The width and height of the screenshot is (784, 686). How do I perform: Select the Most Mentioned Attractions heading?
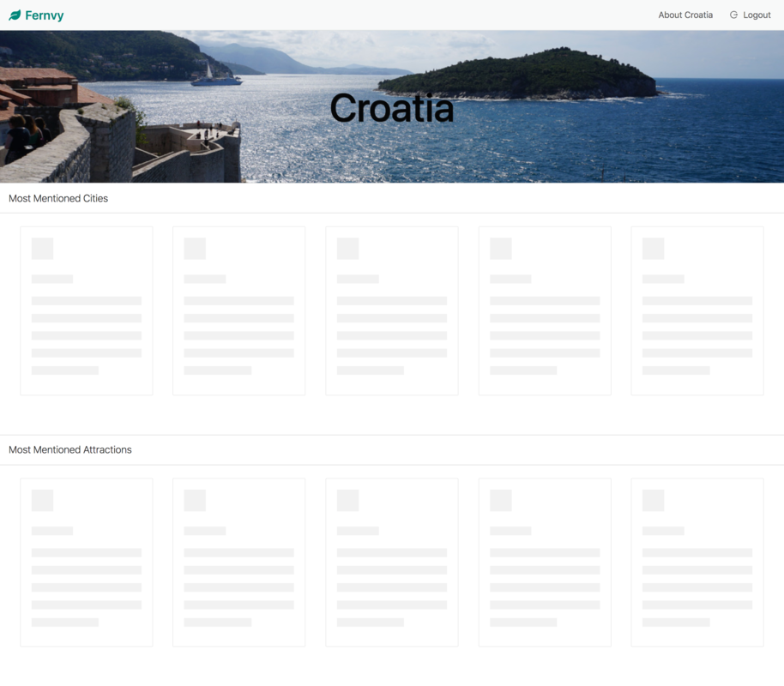pyautogui.click(x=70, y=449)
